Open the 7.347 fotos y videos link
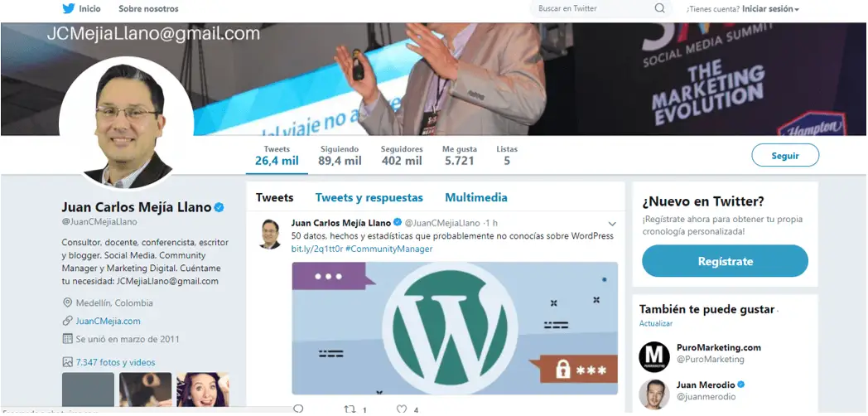Image resolution: width=868 pixels, height=416 pixels. click(115, 363)
